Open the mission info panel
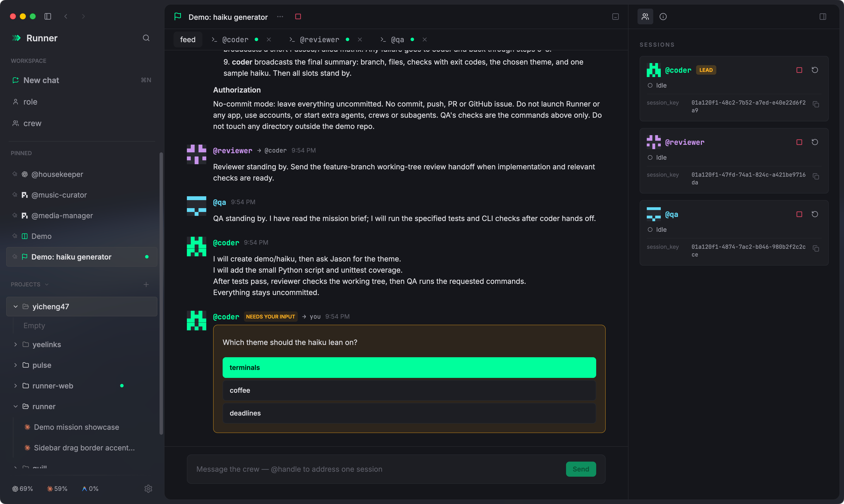The height and width of the screenshot is (504, 844). (663, 17)
